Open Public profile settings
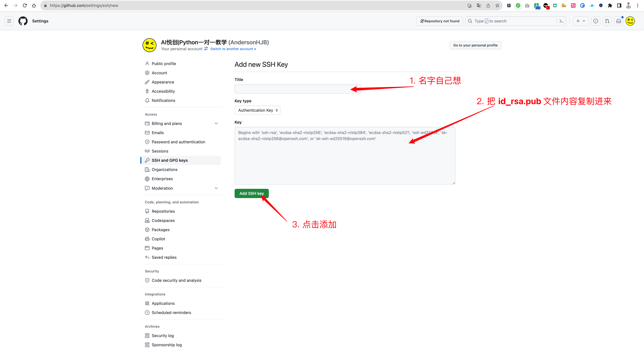Image resolution: width=644 pixels, height=350 pixels. point(182,64)
